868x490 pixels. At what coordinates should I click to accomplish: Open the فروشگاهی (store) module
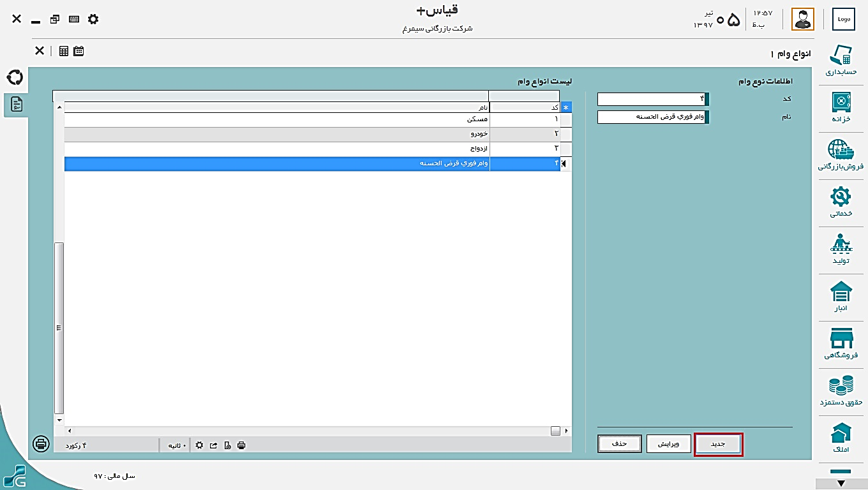pyautogui.click(x=841, y=343)
